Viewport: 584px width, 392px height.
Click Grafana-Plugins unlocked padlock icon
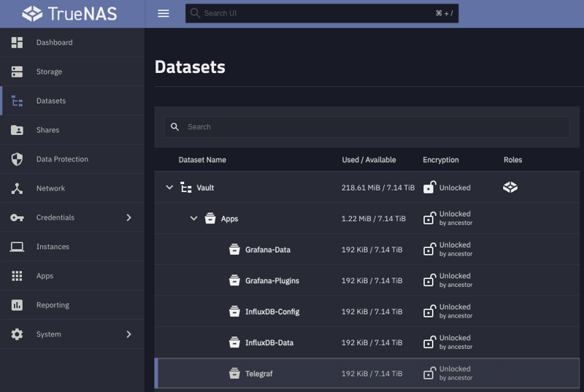tap(429, 280)
